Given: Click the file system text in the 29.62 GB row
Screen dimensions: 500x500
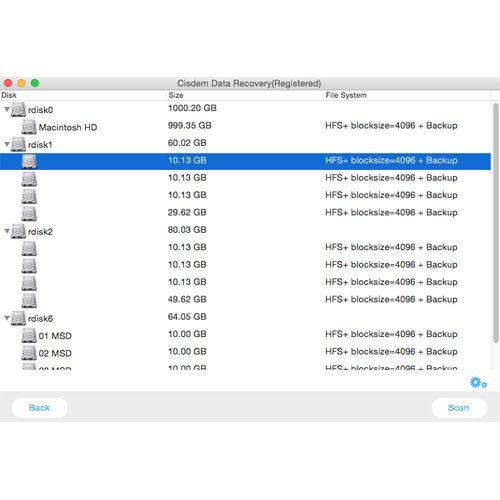Looking at the screenshot, I should (x=391, y=212).
